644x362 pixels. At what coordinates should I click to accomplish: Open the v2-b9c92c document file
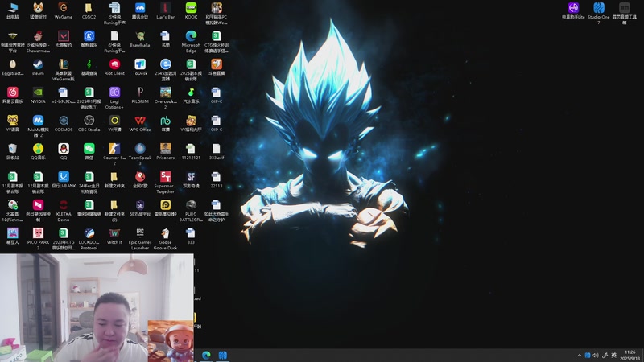click(64, 95)
